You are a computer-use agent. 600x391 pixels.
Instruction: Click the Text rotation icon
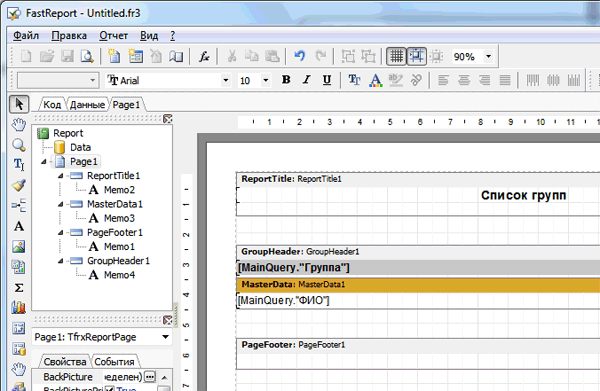click(x=416, y=80)
